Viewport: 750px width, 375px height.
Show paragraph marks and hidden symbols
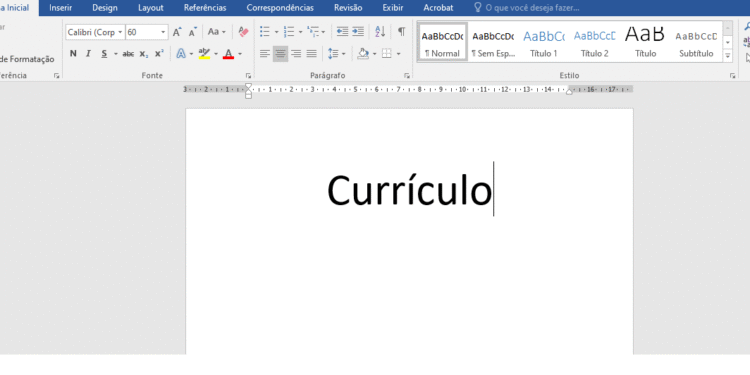(x=401, y=32)
